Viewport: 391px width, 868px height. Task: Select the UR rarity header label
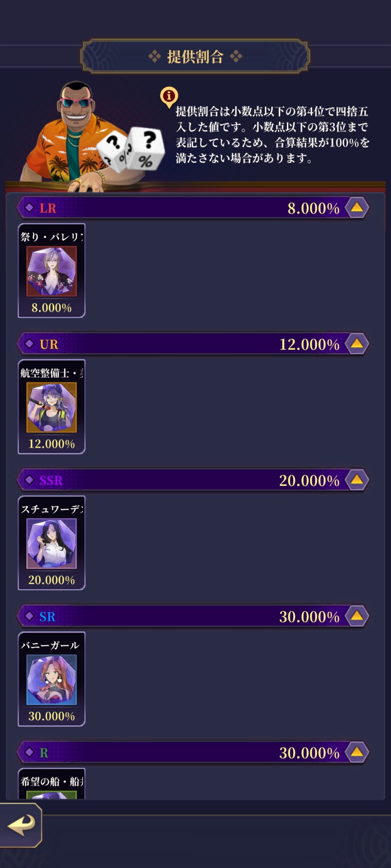tap(49, 344)
